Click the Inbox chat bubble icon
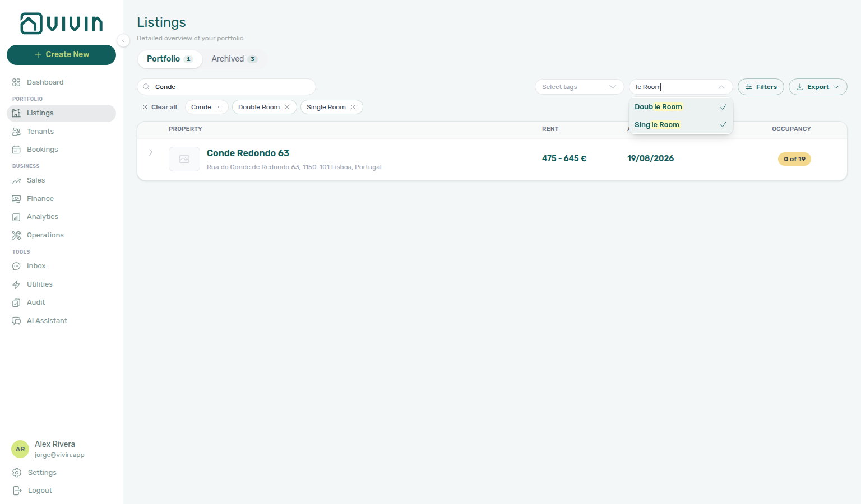 (16, 266)
